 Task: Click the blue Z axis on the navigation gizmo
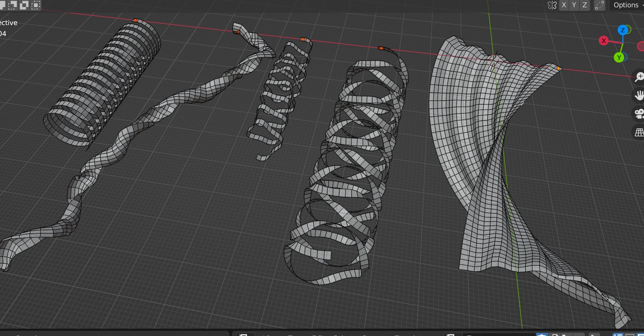point(623,30)
